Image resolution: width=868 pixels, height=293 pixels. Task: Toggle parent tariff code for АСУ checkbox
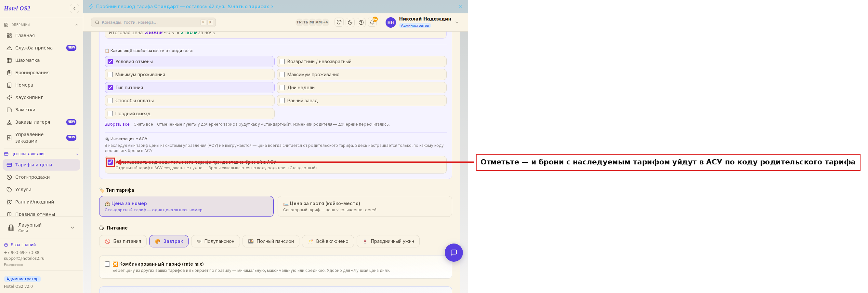pos(110,162)
